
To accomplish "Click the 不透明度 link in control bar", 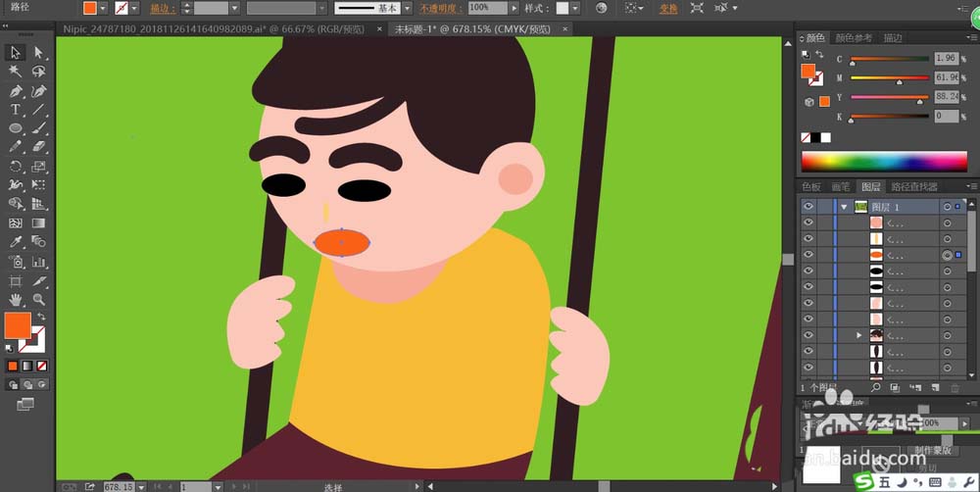I will [441, 8].
